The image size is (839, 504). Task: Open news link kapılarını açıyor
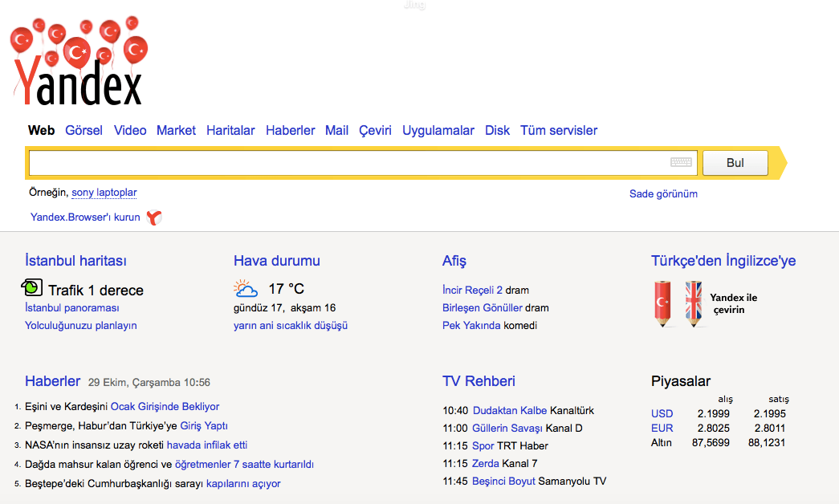[x=243, y=484]
